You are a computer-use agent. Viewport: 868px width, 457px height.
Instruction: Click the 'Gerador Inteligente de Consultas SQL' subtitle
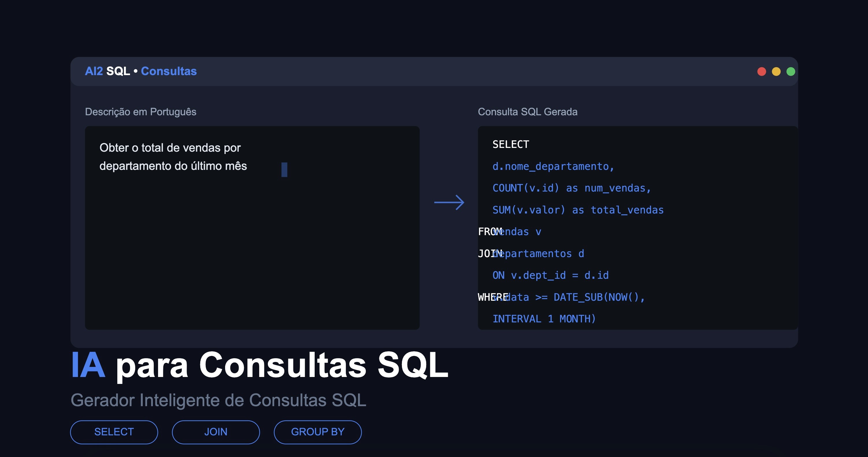218,400
